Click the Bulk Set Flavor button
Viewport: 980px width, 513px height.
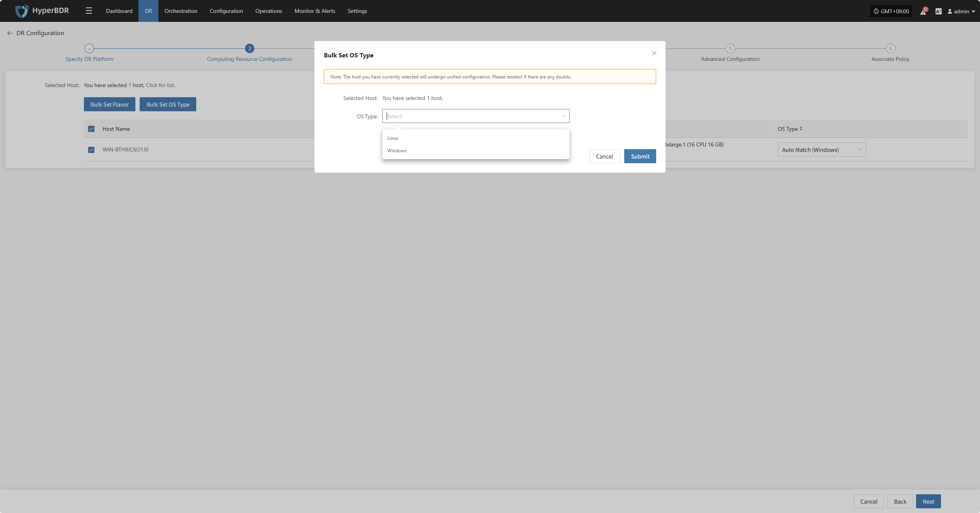(110, 105)
